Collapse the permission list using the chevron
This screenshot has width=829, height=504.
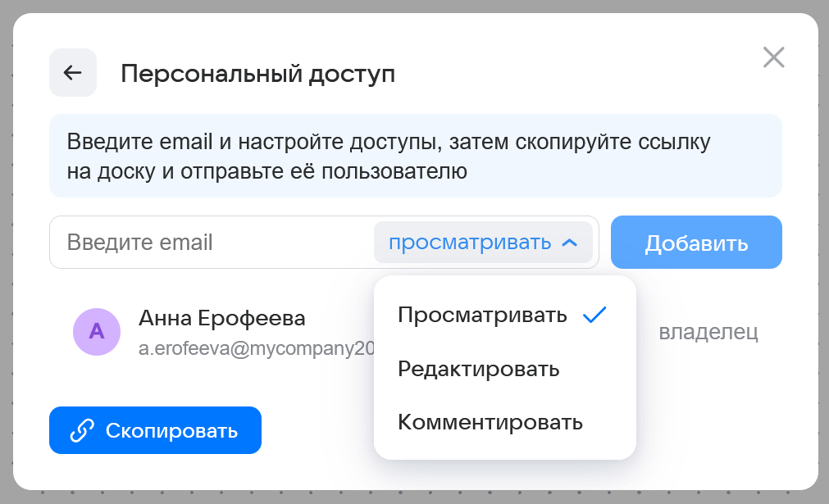click(x=571, y=243)
